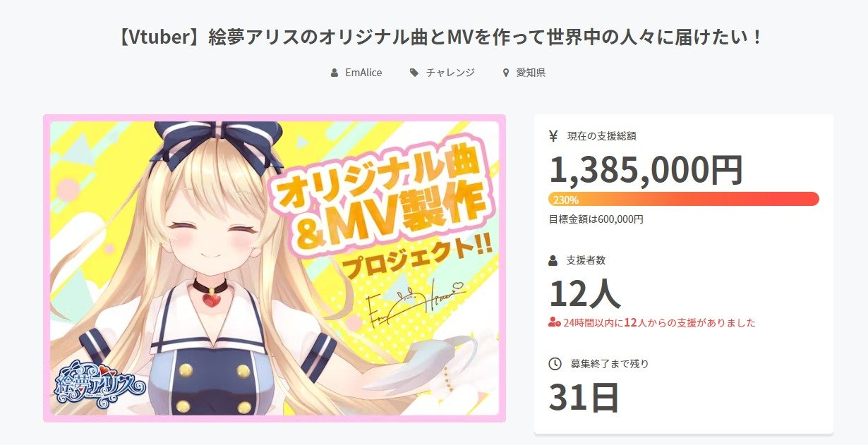The width and height of the screenshot is (868, 445).
Task: Click the yen icon next to 現在の支援総額
Action: tap(553, 136)
